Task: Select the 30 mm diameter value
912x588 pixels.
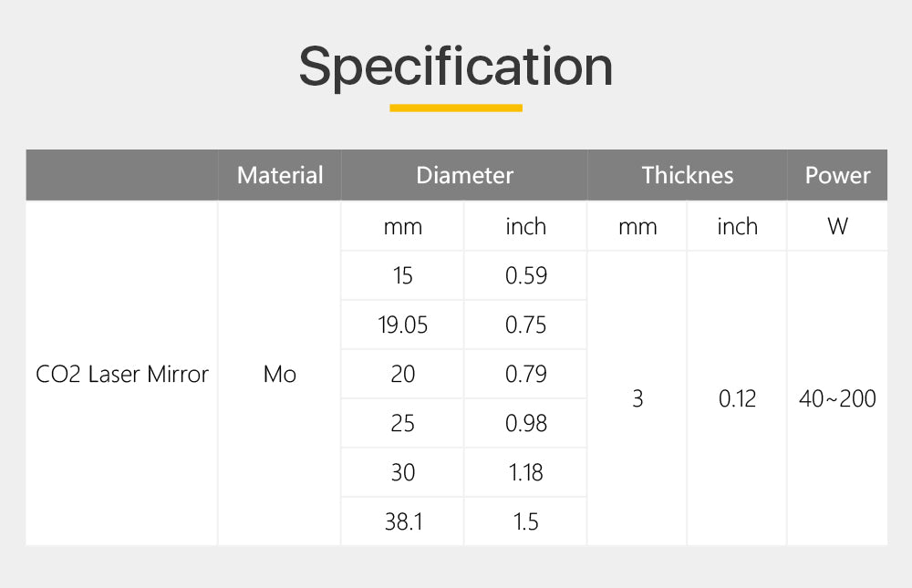Action: pyautogui.click(x=403, y=472)
